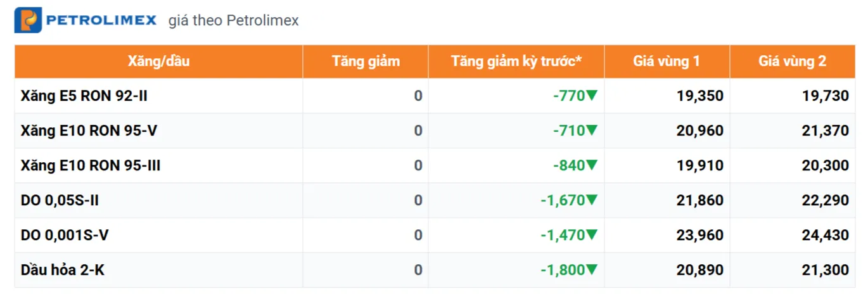Click the Xăng/dầu column header
The image size is (868, 299).
(158, 61)
